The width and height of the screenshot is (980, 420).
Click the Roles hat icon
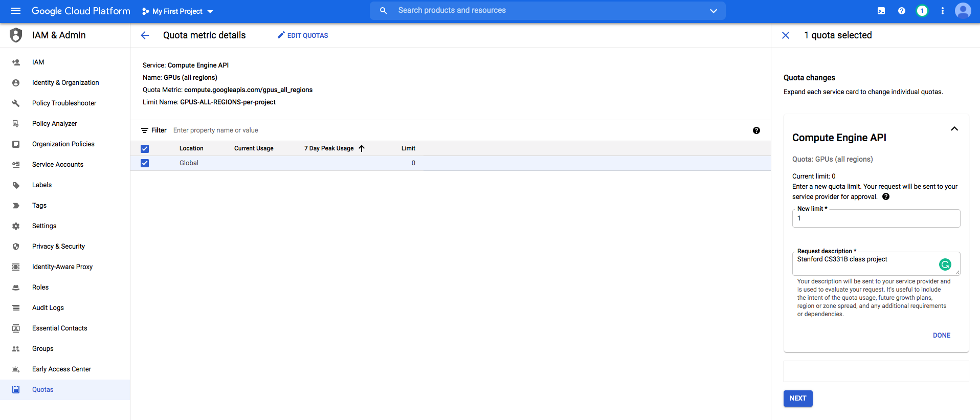(16, 288)
